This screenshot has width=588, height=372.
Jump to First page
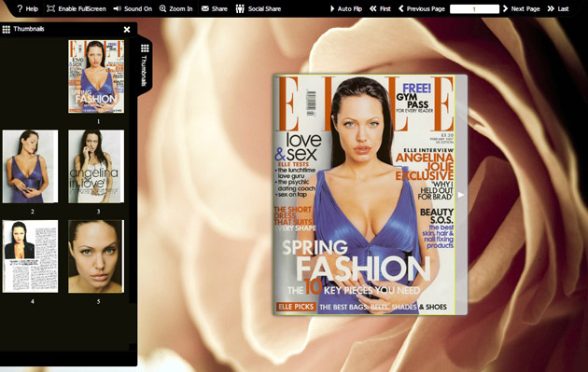(380, 8)
